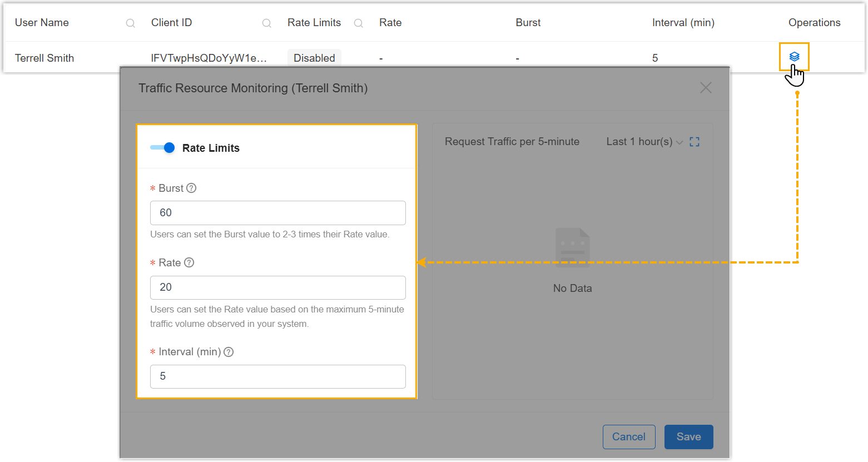
Task: Click the Client ID search icon
Action: click(x=267, y=23)
